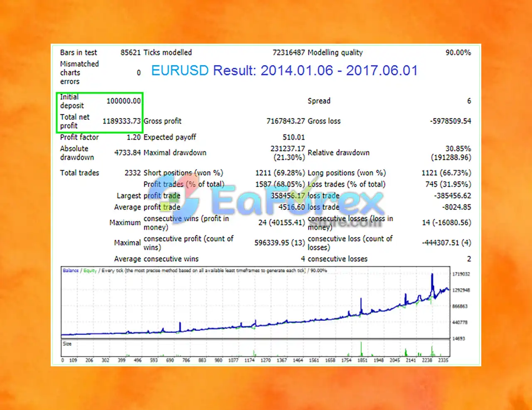532x410 pixels.
Task: Select the 4733.84 absolute drawdown value
Action: [128, 153]
